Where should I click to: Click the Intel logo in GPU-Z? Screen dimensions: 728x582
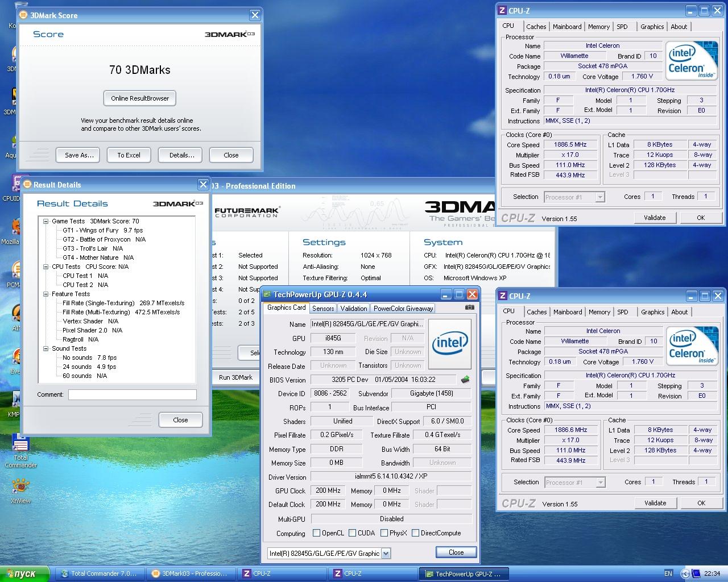point(449,344)
